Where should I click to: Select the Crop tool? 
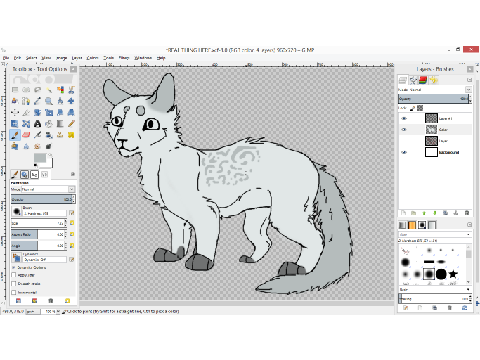(x=26, y=112)
